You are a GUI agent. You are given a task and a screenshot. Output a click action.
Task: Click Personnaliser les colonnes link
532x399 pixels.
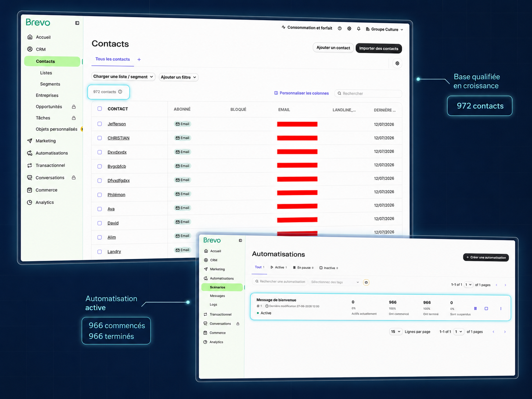click(302, 93)
